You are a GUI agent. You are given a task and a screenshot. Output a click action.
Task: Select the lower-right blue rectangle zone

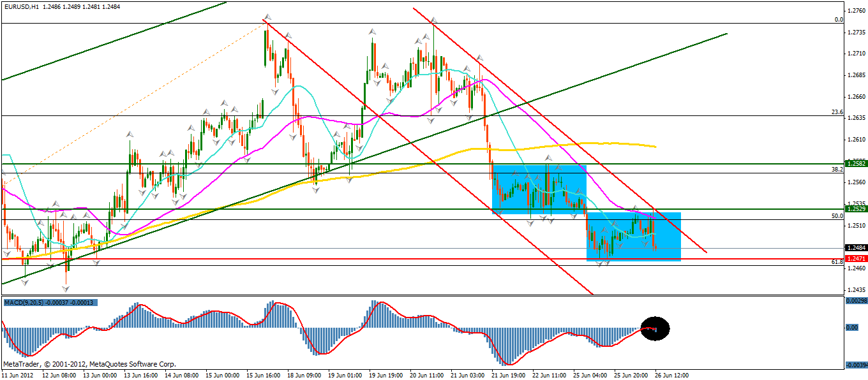[x=633, y=237]
